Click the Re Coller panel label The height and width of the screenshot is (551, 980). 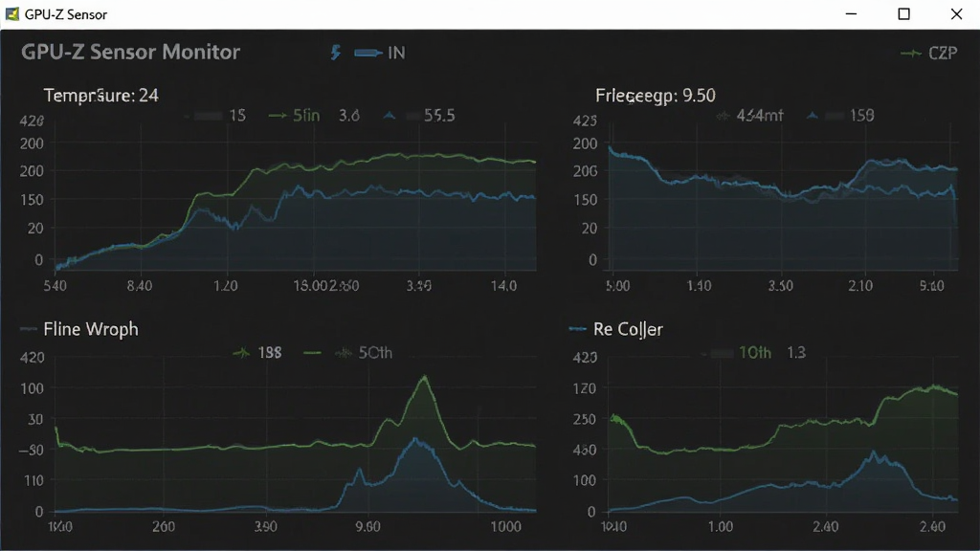pos(628,329)
